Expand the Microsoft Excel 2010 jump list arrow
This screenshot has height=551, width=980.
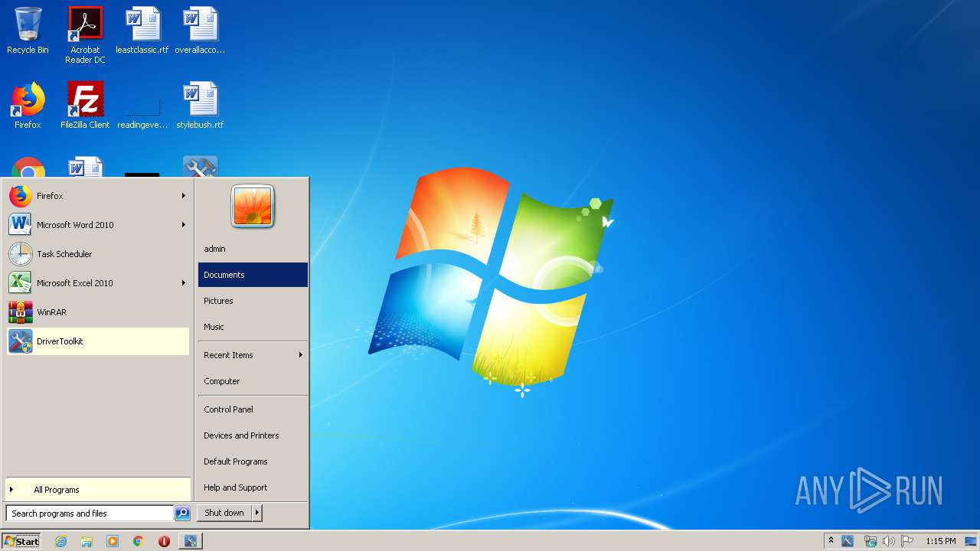pos(184,283)
